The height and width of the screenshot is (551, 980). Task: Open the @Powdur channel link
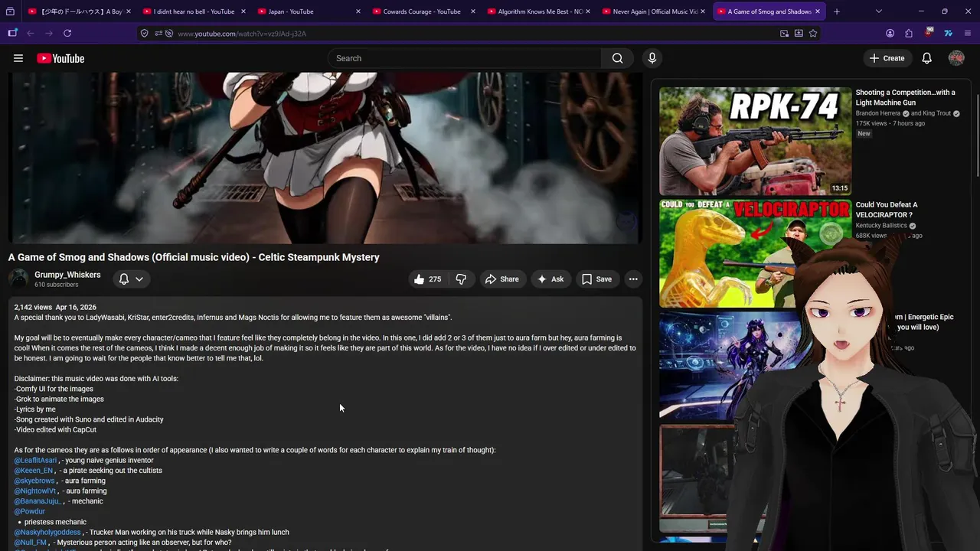(x=30, y=511)
